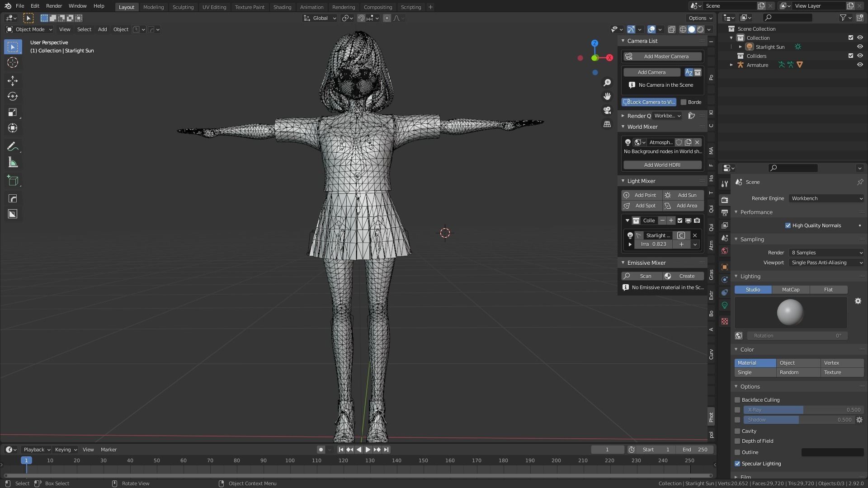Open the File menu

pyautogui.click(x=20, y=6)
